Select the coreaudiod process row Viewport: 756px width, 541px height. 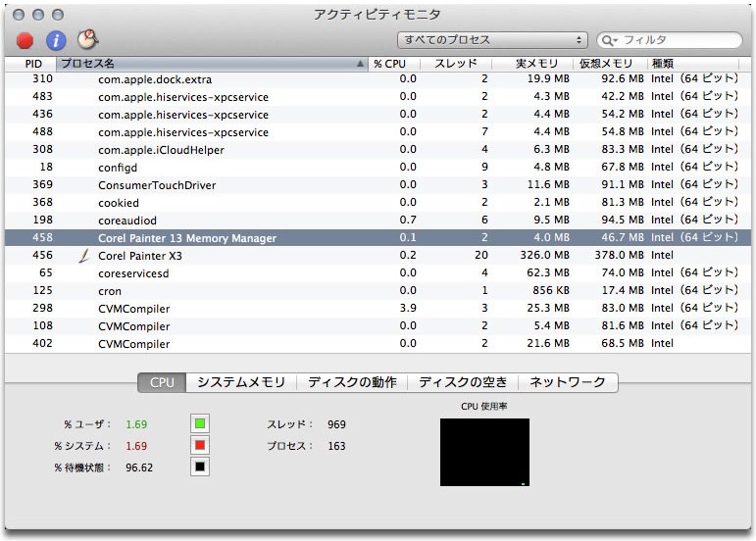click(x=378, y=221)
